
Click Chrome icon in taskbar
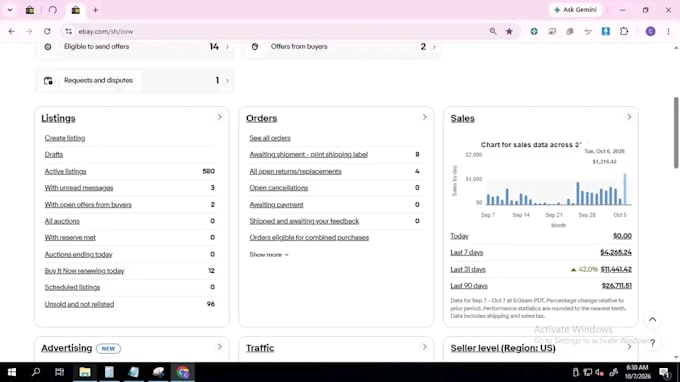183,372
